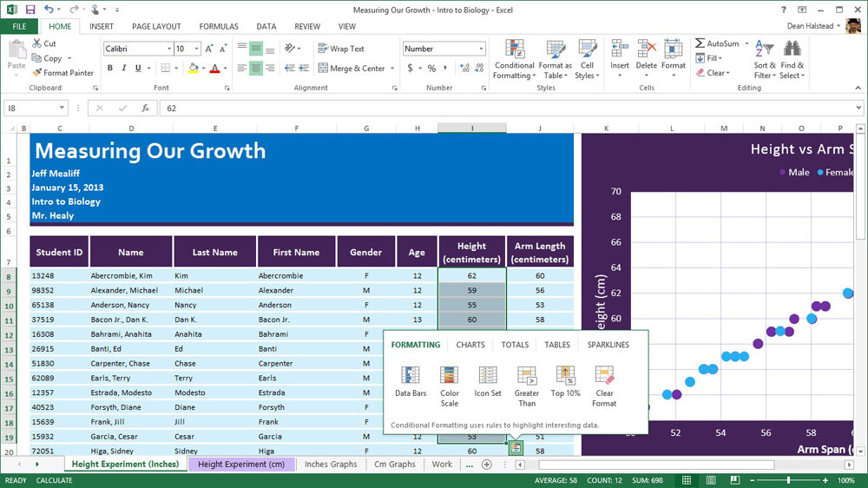Click the formula bar showing 62
Viewport: 868px width, 488px height.
click(511, 108)
